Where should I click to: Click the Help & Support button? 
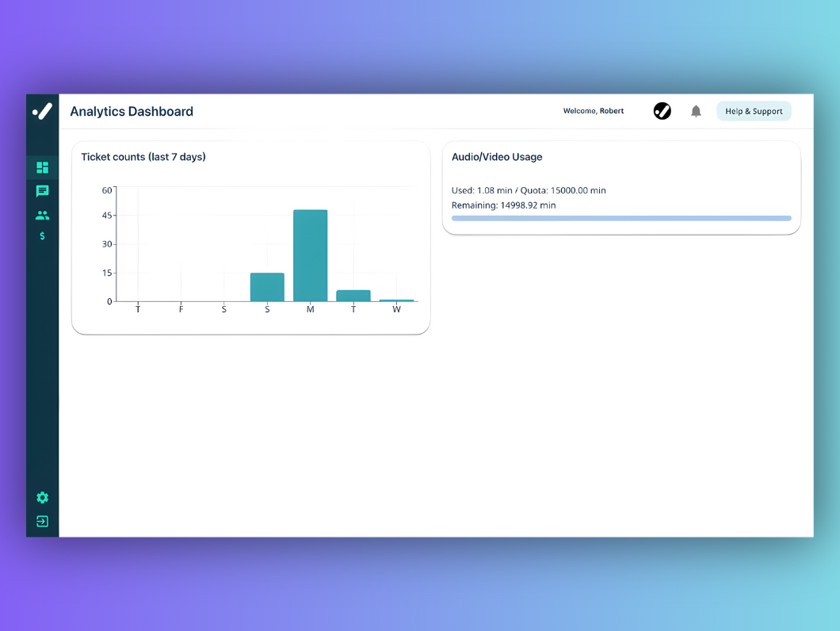754,111
